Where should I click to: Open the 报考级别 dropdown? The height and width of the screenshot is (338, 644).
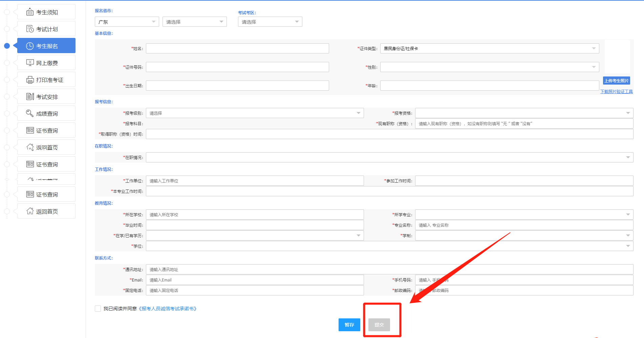(255, 113)
